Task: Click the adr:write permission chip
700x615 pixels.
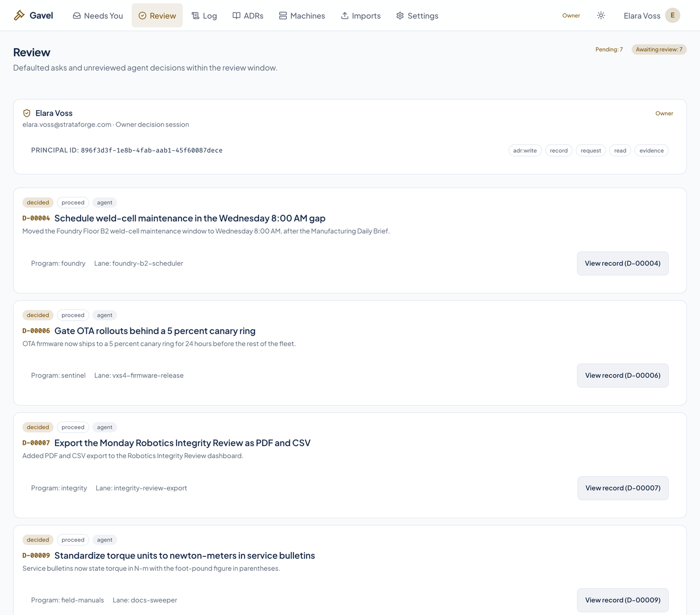Action: (x=525, y=151)
